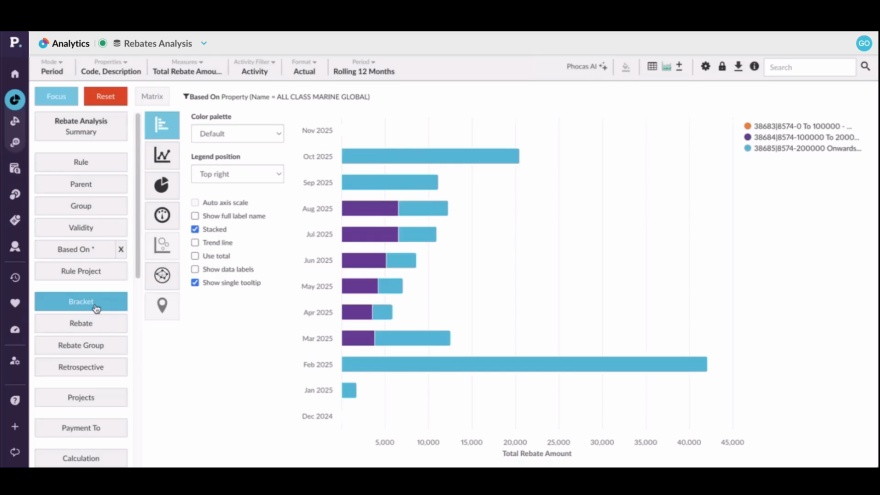The height and width of the screenshot is (495, 880).
Task: Click the settings gear icon in toolbar
Action: click(705, 66)
